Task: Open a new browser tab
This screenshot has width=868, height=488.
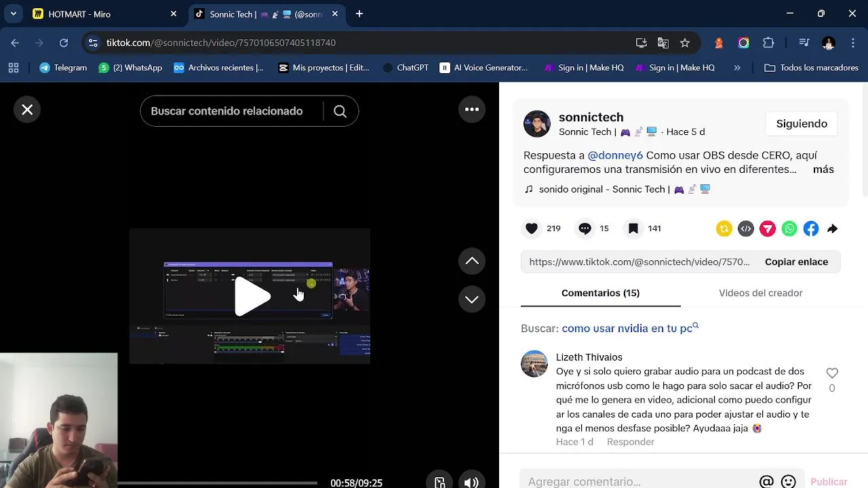Action: point(359,14)
